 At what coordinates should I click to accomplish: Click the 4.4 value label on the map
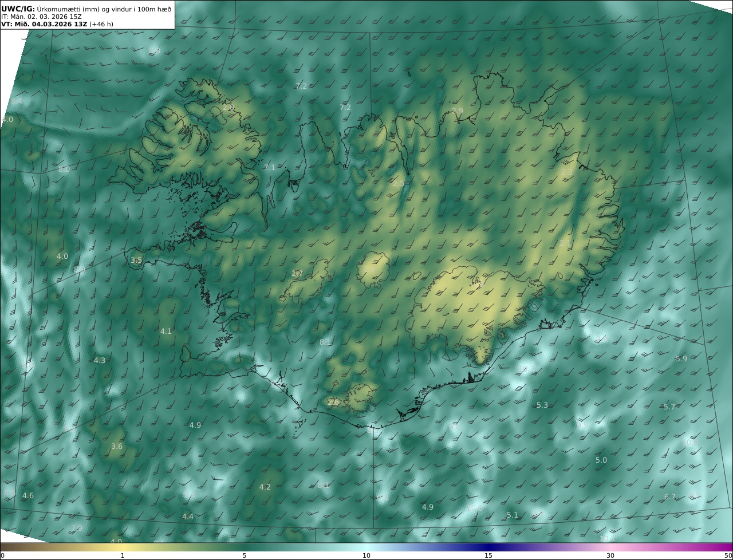[188, 517]
